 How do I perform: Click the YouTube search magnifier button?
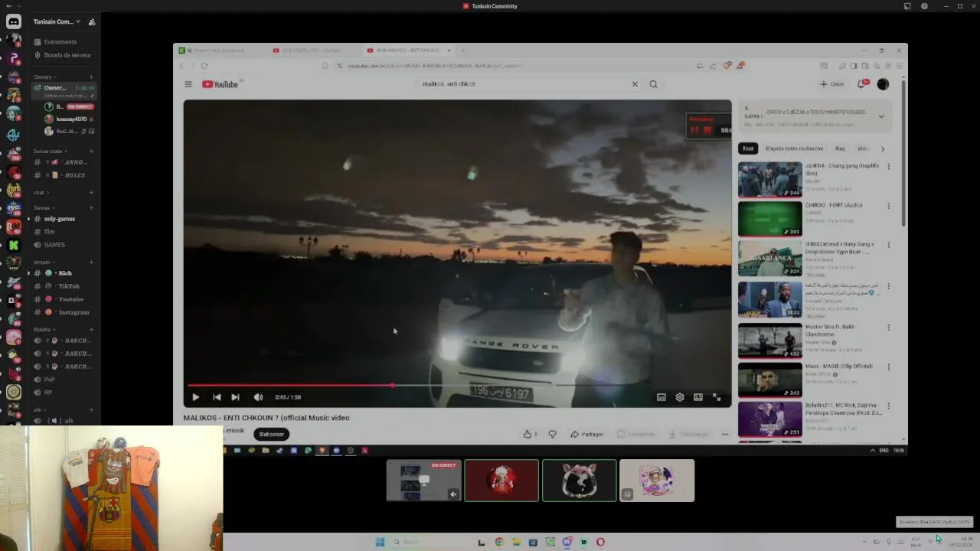pos(653,84)
